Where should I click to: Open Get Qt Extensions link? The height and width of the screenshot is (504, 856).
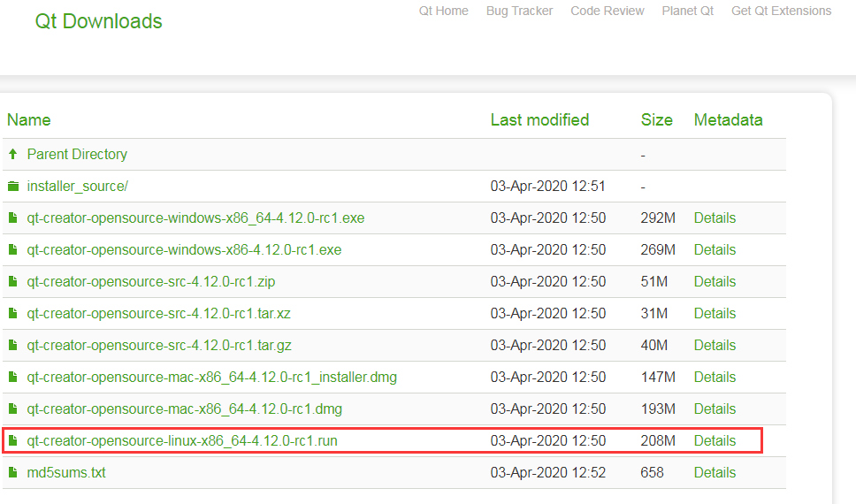point(781,11)
